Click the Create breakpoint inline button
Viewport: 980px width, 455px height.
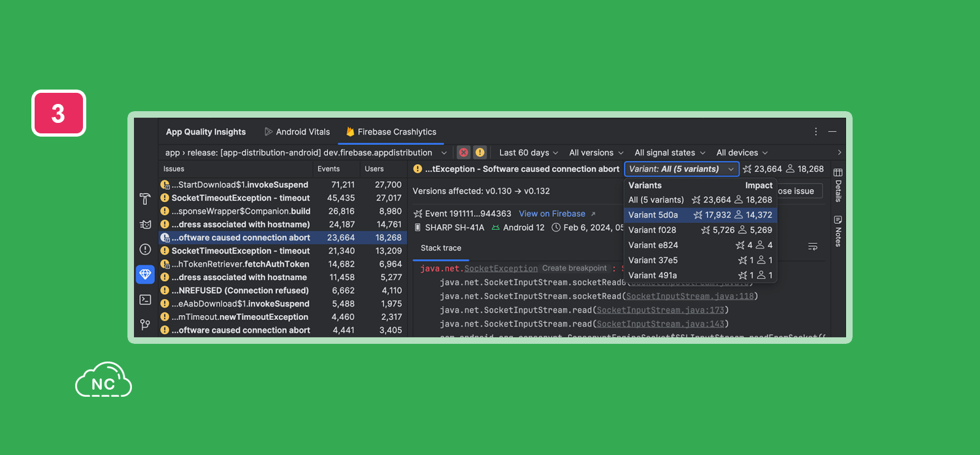click(575, 268)
